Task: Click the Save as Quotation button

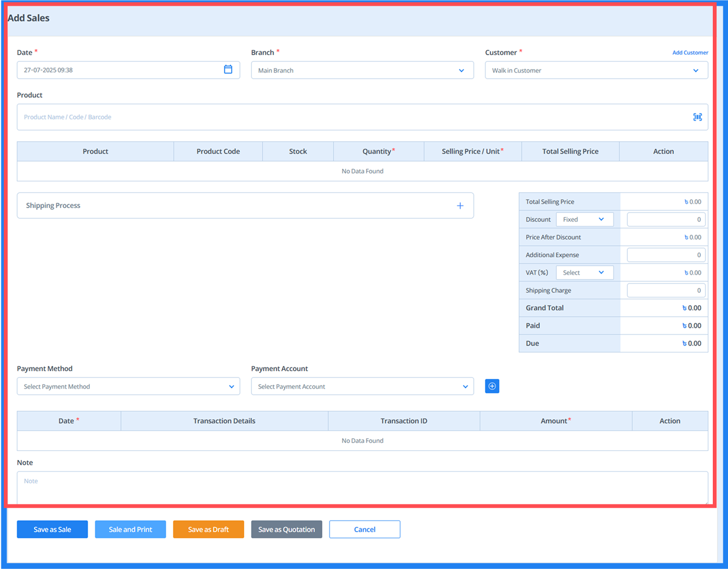Action: coord(287,529)
